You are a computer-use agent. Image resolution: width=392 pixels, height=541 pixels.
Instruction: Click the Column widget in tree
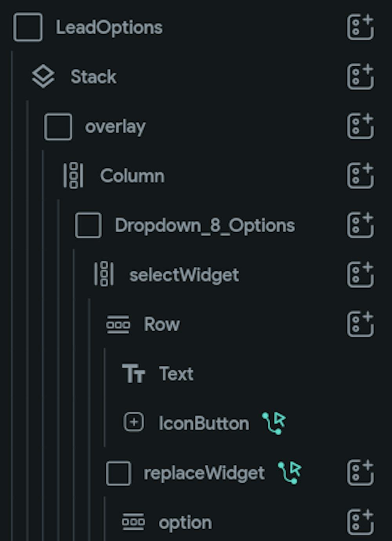(132, 176)
